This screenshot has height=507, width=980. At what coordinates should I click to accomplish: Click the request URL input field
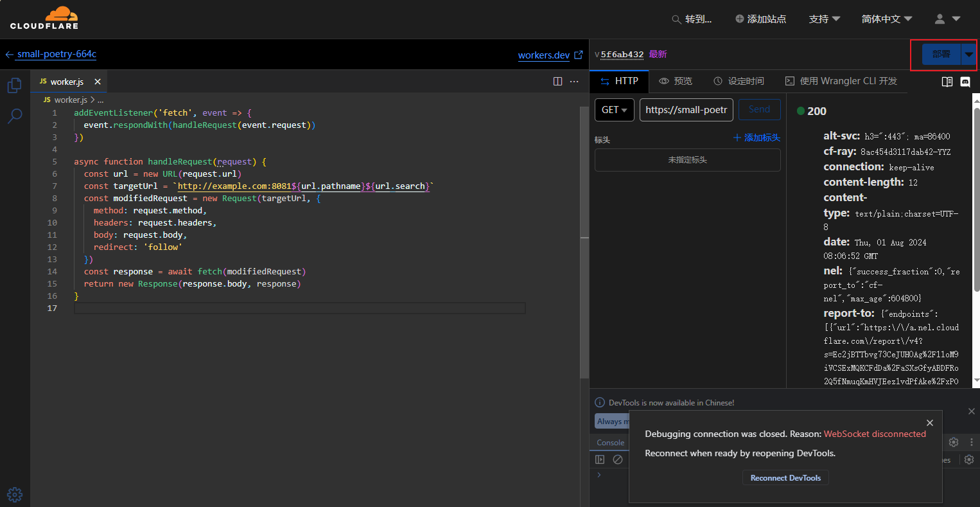686,110
